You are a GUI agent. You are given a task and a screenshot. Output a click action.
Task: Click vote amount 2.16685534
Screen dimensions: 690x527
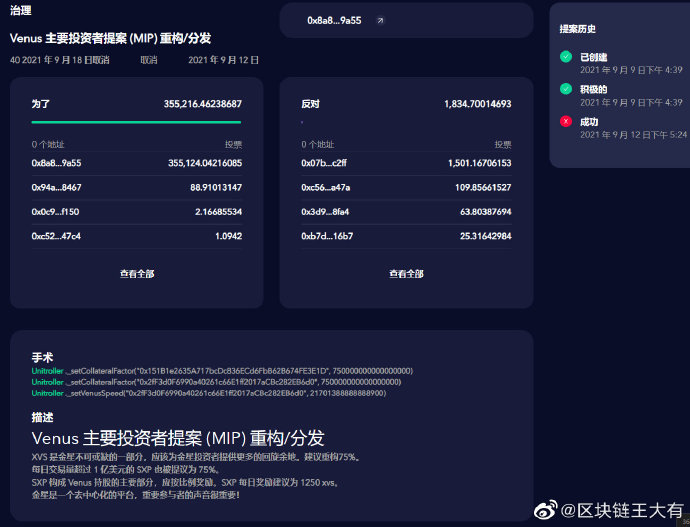click(218, 212)
